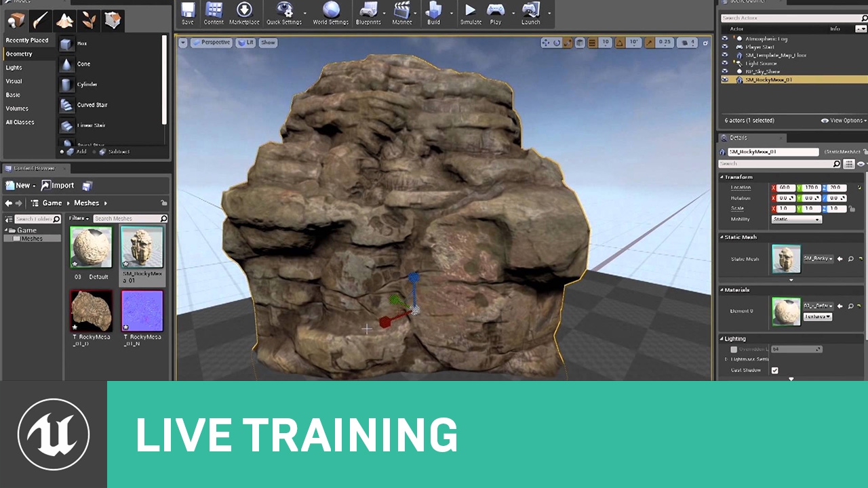Open the Mobility Static dropdown
Screen dimensions: 868x488
click(796, 220)
